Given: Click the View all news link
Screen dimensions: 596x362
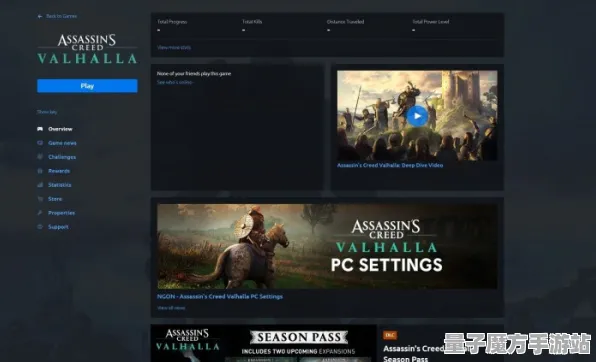Looking at the screenshot, I should point(171,308).
